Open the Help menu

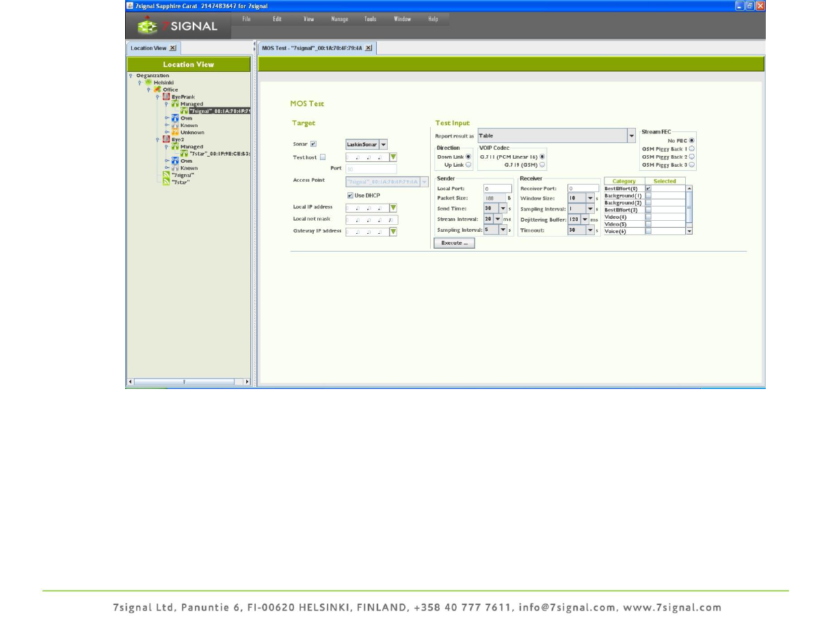pos(433,19)
